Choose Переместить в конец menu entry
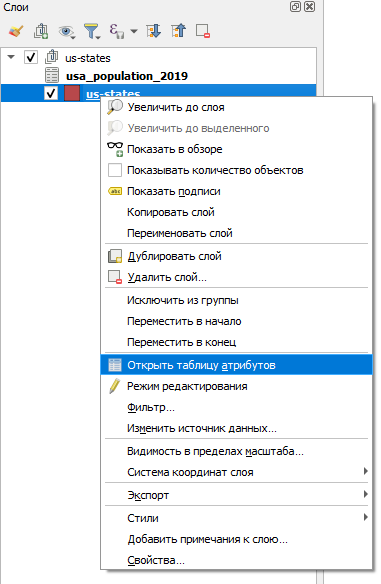The image size is (381, 584). tap(236, 342)
